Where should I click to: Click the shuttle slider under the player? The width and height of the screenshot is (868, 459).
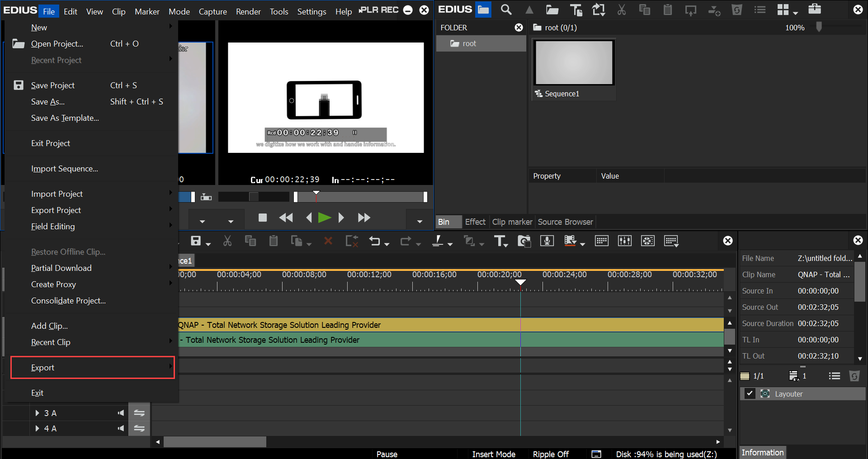(x=254, y=197)
